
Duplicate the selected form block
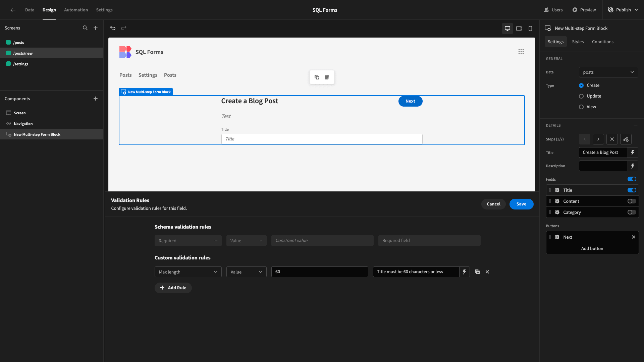click(x=317, y=77)
